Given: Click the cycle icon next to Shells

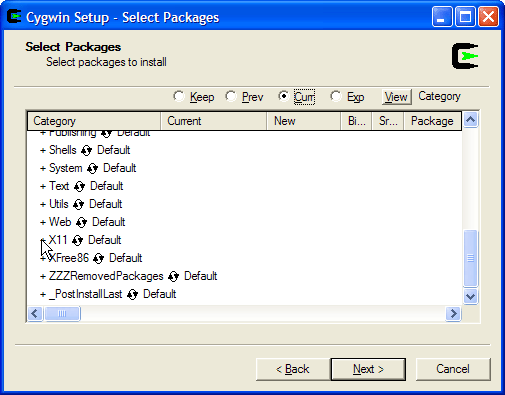Looking at the screenshot, I should point(86,151).
